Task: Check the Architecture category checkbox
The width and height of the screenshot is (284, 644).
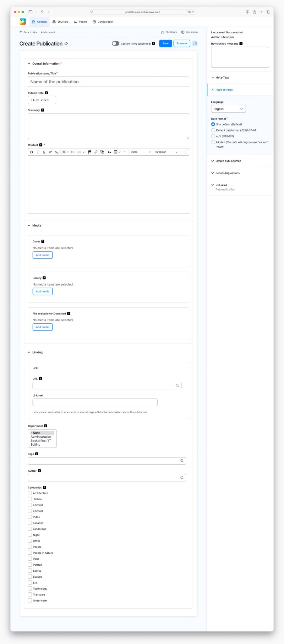Action: point(30,493)
